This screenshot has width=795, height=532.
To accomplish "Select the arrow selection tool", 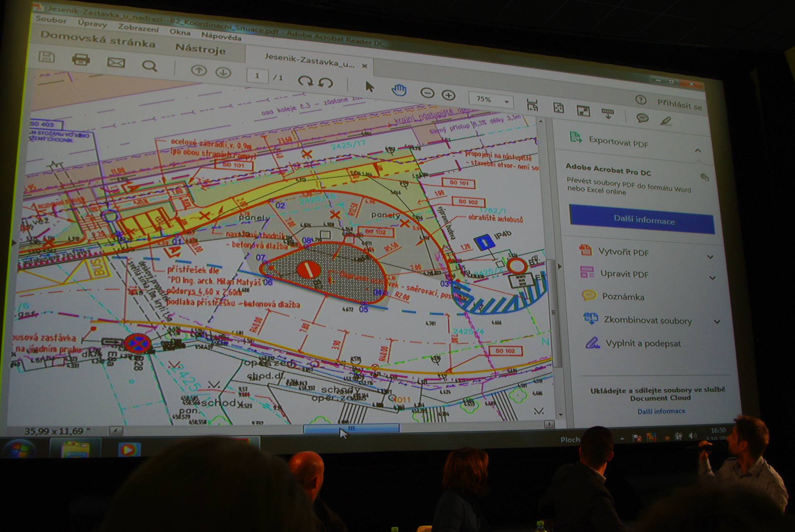I will [369, 87].
